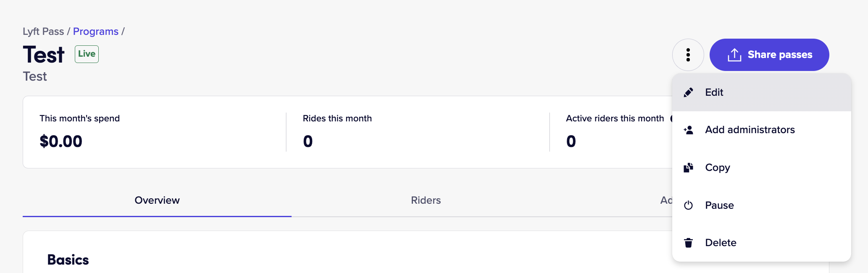Viewport: 868px width, 273px height.
Task: Choose Add administrators in the dropdown menu
Action: pos(761,130)
